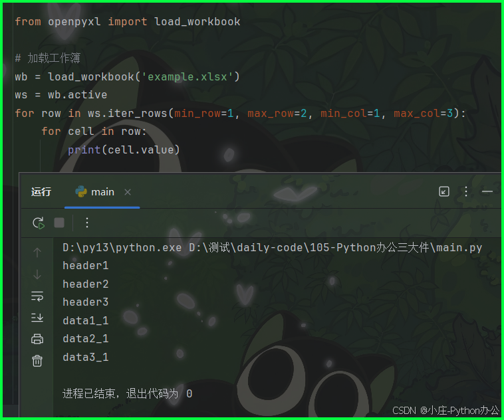The width and height of the screenshot is (504, 420).
Task: Select the header2 output line
Action: pyautogui.click(x=86, y=284)
